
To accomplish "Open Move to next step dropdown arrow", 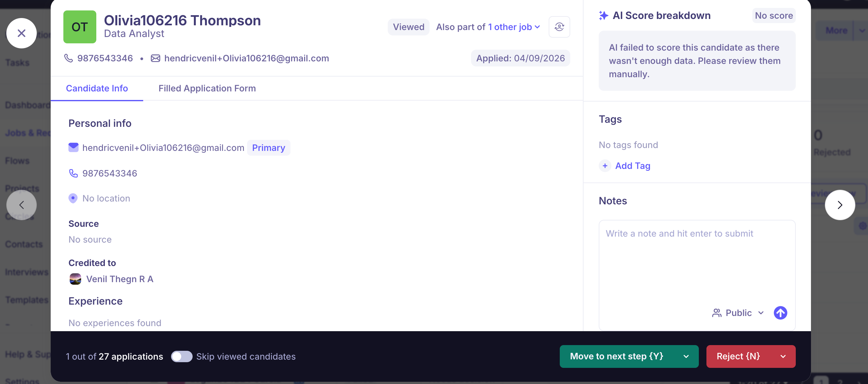I will coord(686,356).
